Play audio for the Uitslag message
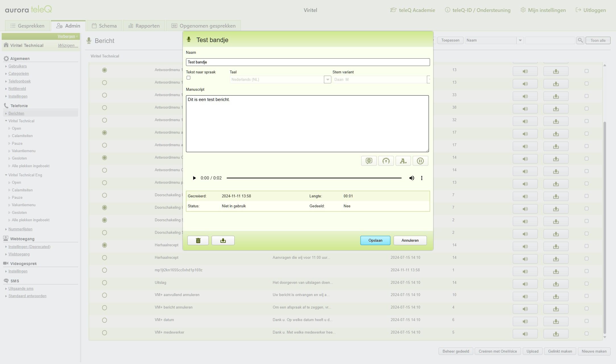 coord(525,284)
